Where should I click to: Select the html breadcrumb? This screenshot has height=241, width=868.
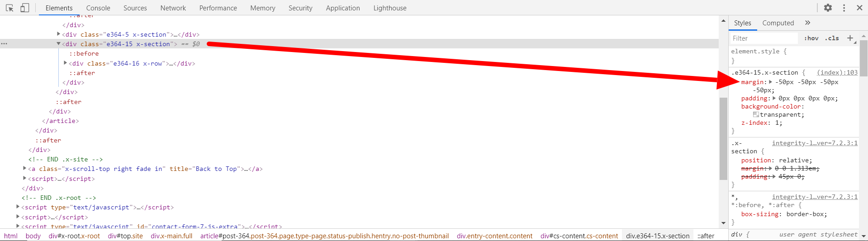11,236
